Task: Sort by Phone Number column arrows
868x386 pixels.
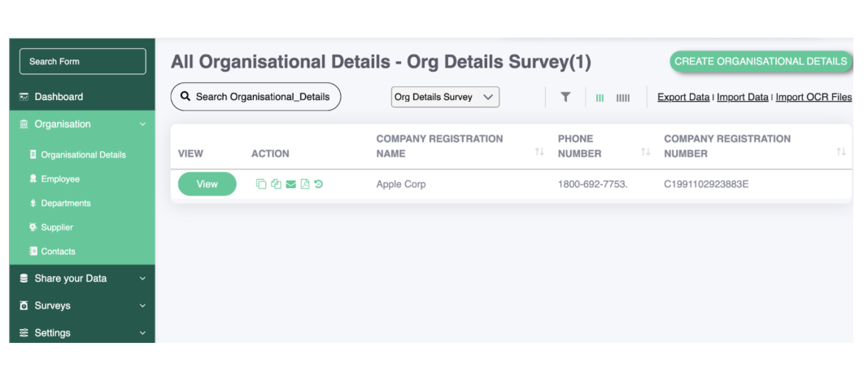Action: pos(645,151)
